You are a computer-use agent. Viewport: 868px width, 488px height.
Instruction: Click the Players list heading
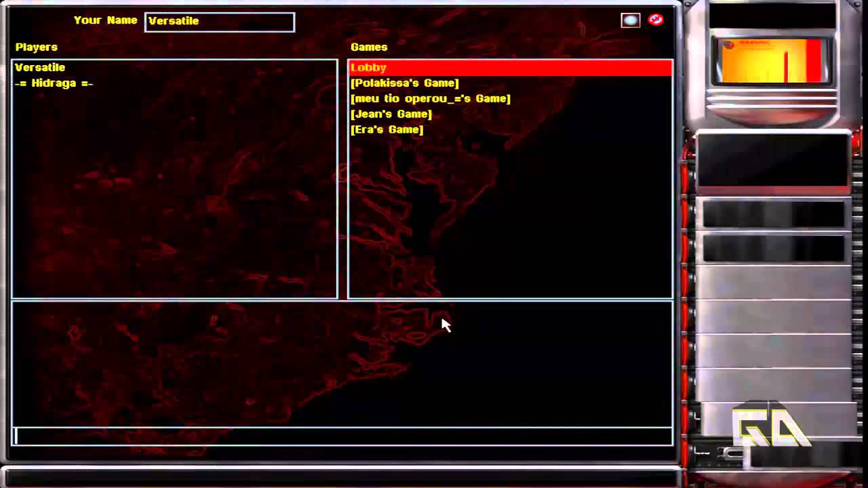click(x=37, y=47)
